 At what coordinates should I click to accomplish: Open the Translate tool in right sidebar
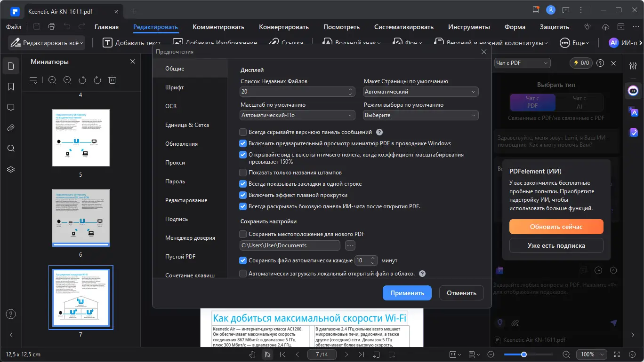point(633,112)
